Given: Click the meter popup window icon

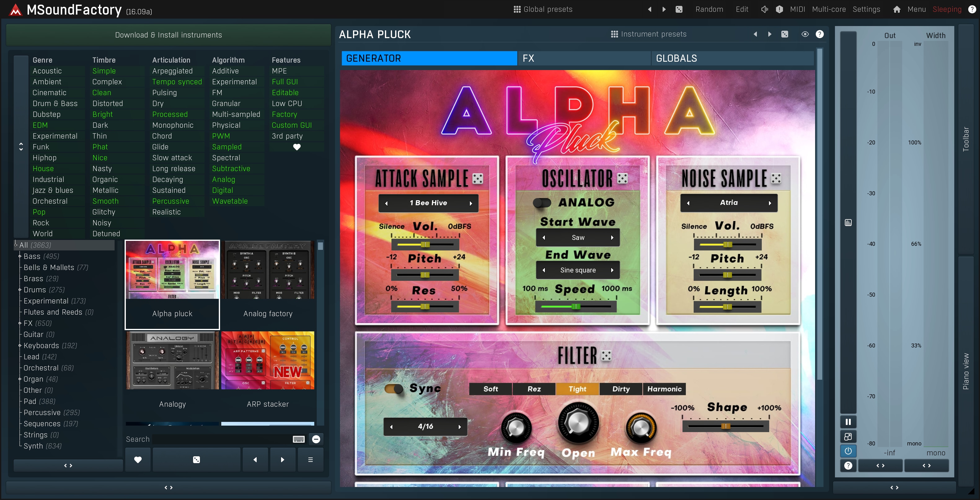Looking at the screenshot, I should [848, 436].
